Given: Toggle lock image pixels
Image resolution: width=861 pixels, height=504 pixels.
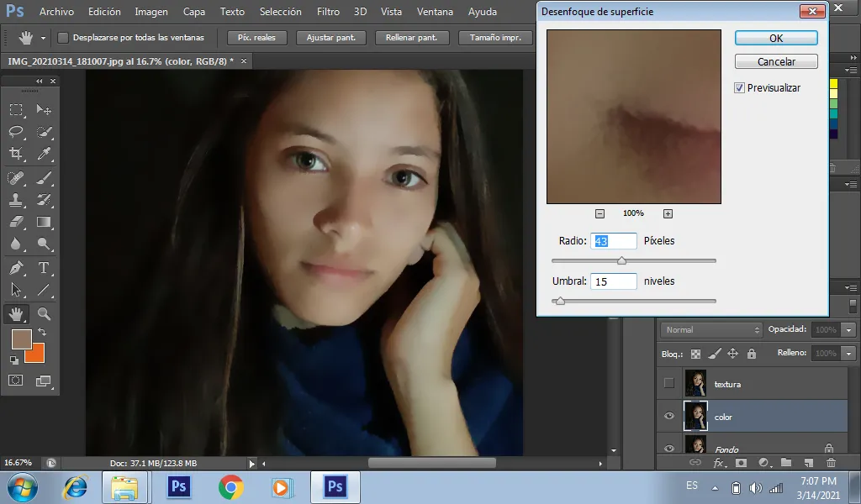Looking at the screenshot, I should point(715,354).
